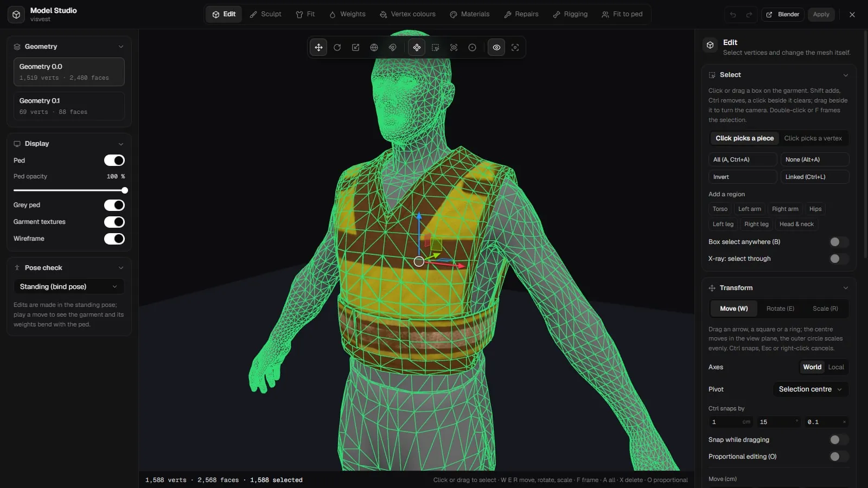The height and width of the screenshot is (488, 868).
Task: Open the Vertex colours tab
Action: pyautogui.click(x=407, y=14)
